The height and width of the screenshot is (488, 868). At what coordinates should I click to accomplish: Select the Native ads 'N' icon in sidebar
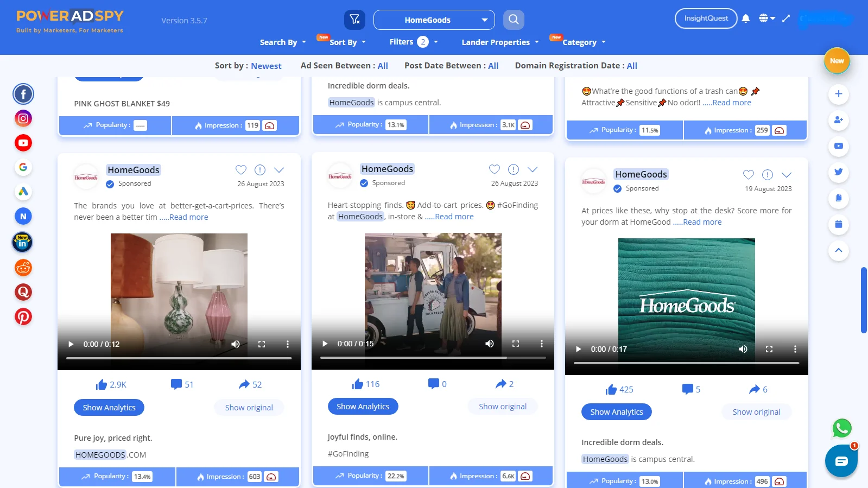pyautogui.click(x=23, y=216)
